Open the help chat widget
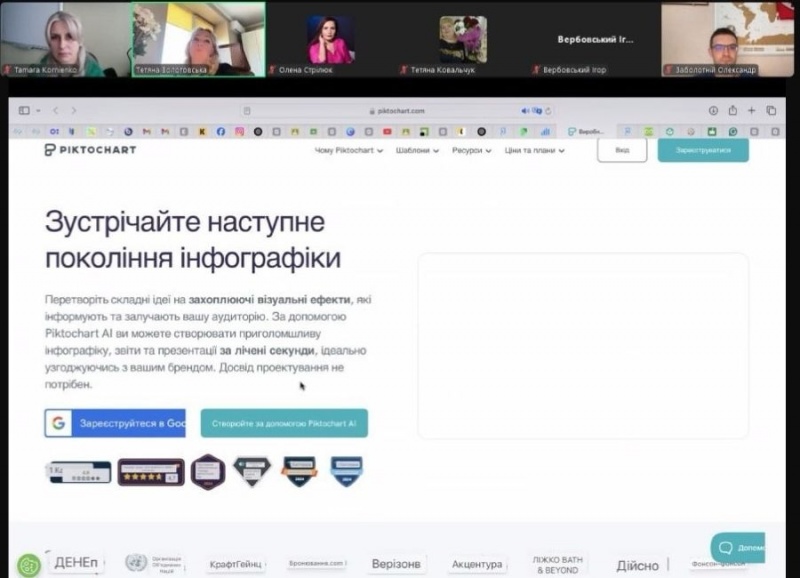800x578 pixels. coord(738,548)
